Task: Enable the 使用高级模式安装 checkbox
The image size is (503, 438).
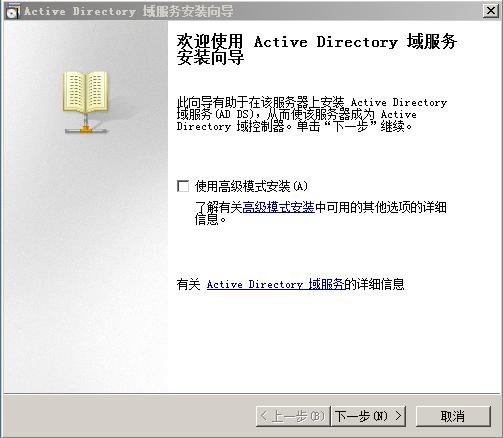Action: tap(183, 186)
